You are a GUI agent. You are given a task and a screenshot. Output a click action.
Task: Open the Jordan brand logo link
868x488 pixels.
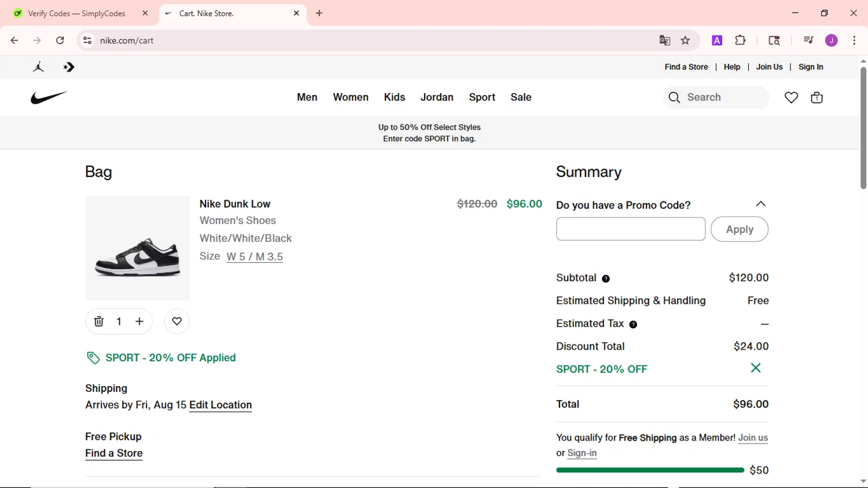pos(39,67)
